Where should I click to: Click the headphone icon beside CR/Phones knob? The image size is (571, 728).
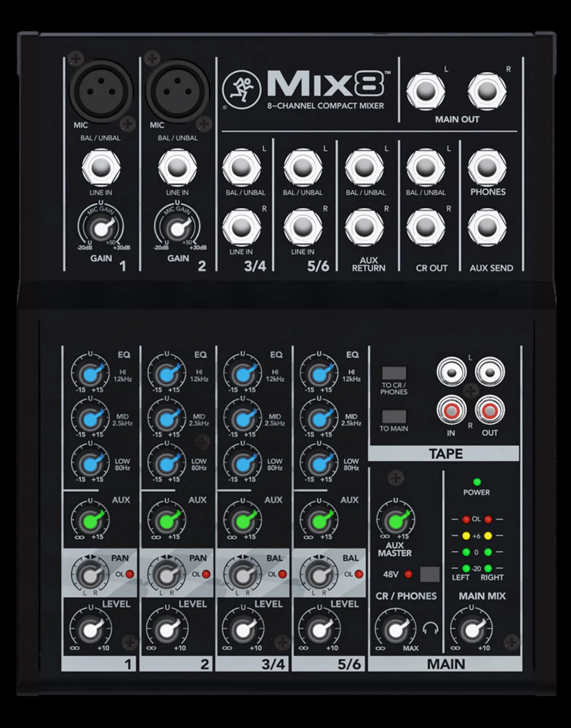(430, 628)
